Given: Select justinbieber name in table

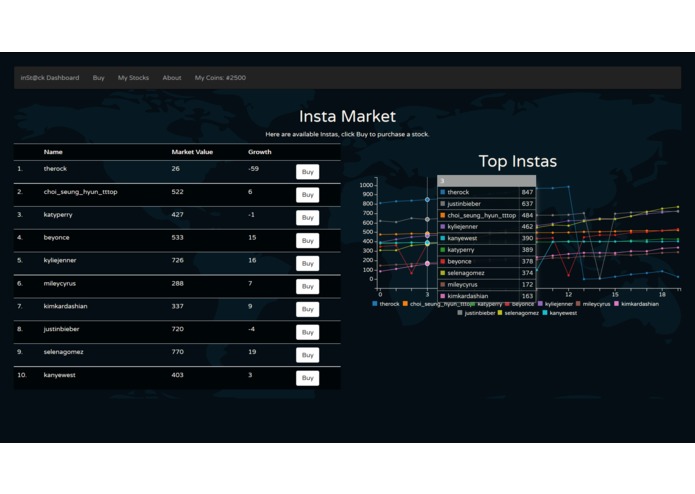Looking at the screenshot, I should (62, 329).
